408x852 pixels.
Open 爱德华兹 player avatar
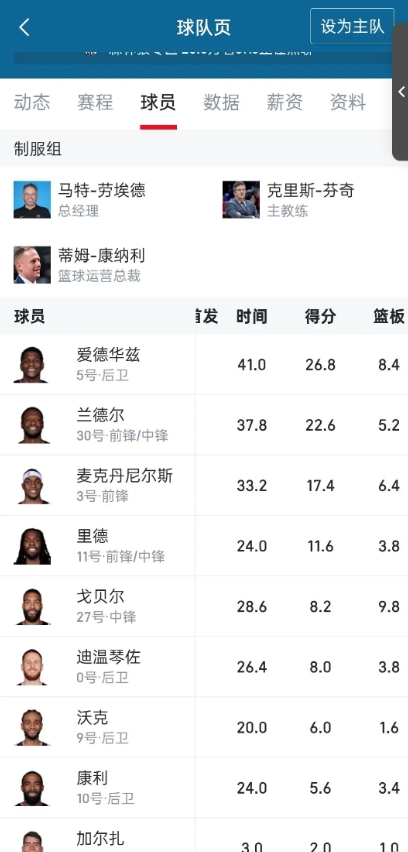tap(32, 365)
